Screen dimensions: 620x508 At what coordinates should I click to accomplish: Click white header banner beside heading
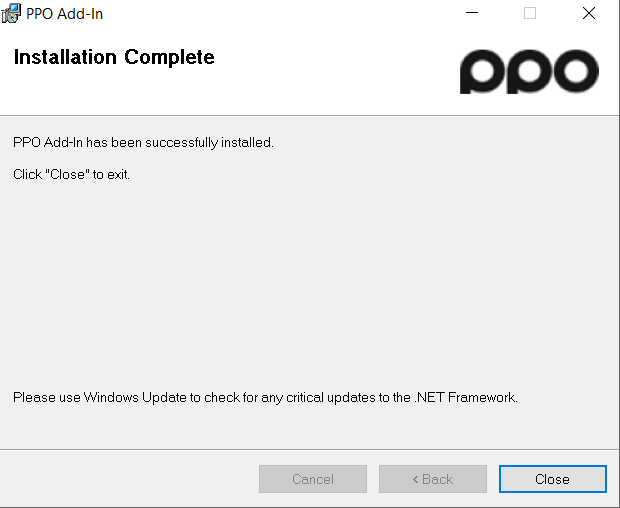click(x=336, y=71)
